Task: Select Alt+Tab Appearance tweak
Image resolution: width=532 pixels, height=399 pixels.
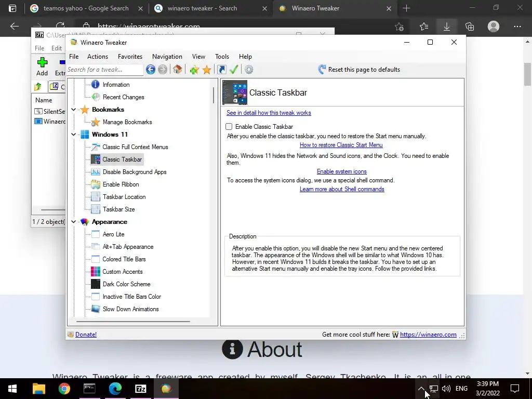Action: point(128,247)
